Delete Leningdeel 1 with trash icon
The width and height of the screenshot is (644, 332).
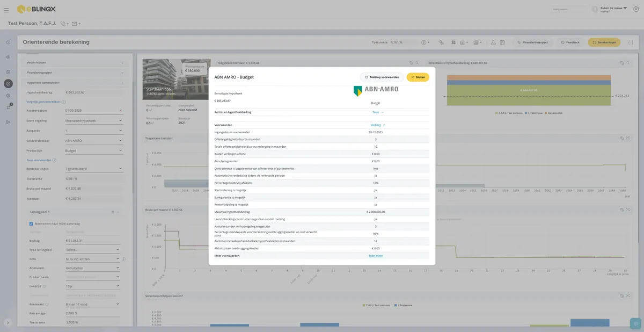(112, 212)
